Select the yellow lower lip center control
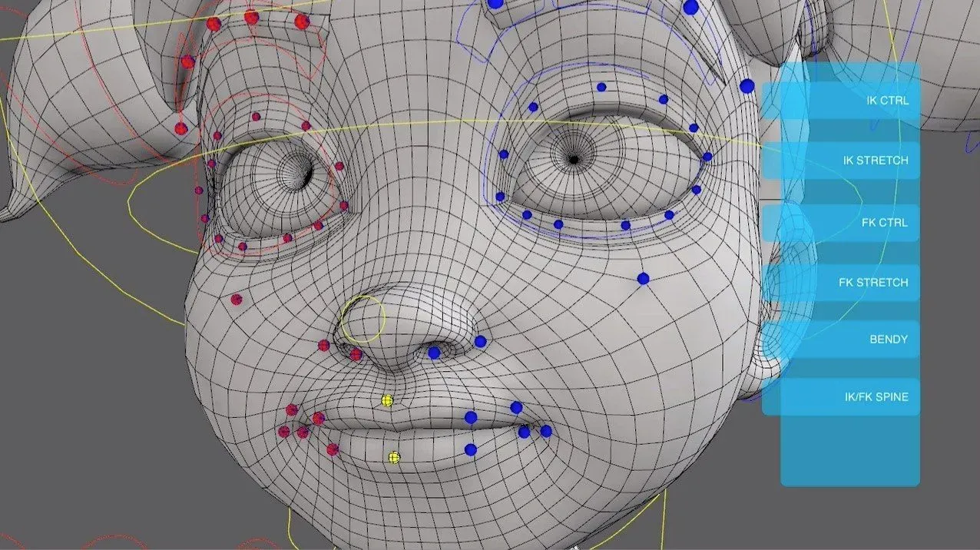Viewport: 980px width, 550px height. click(394, 457)
